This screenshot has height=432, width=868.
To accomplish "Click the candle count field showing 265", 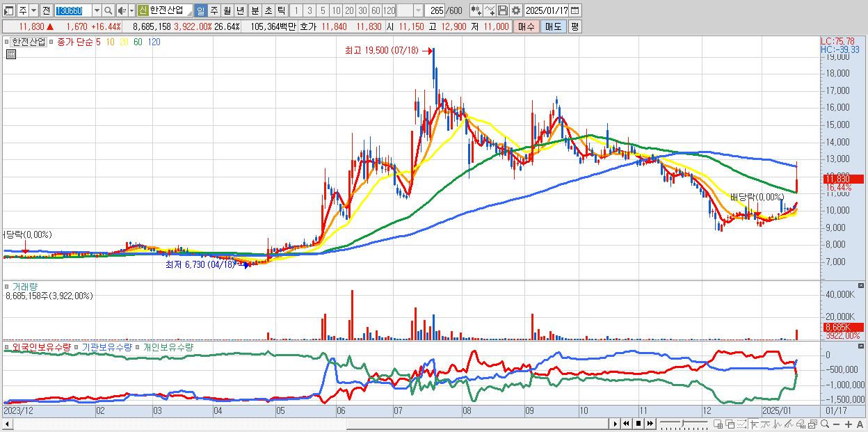I will [x=435, y=10].
